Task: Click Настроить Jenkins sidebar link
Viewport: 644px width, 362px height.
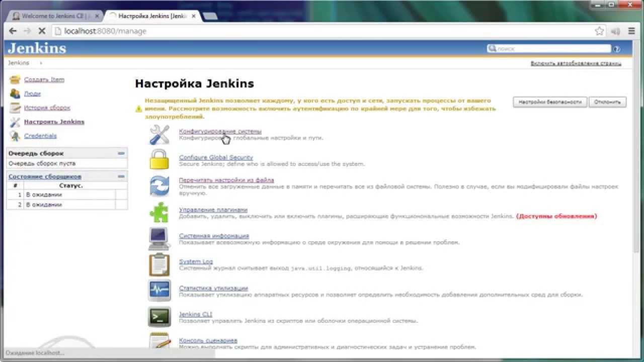Action: click(x=54, y=122)
